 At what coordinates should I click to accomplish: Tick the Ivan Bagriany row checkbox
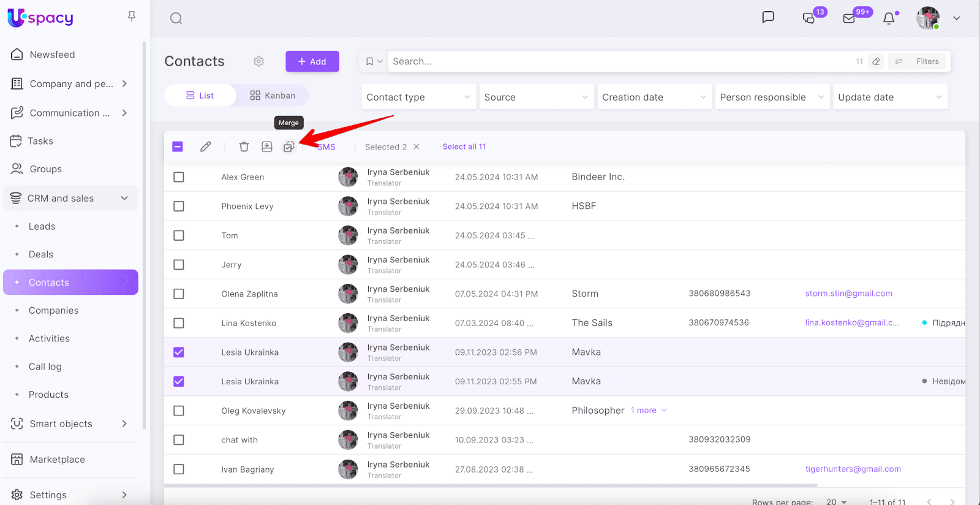click(x=179, y=469)
